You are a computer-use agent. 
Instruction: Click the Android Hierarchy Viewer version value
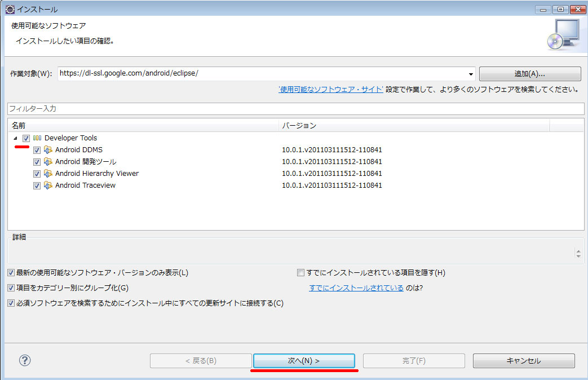pos(332,174)
